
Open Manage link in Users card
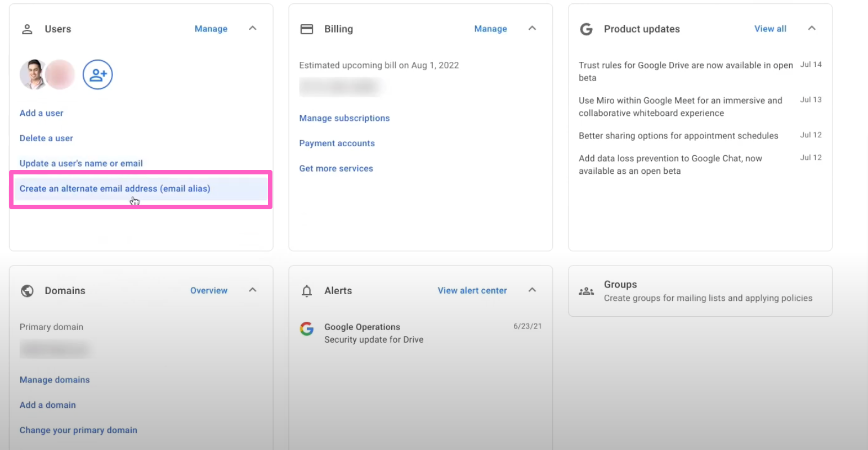tap(211, 29)
